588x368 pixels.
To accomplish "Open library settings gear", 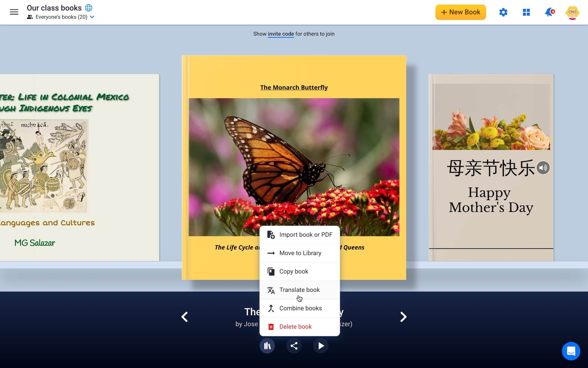I will [503, 12].
